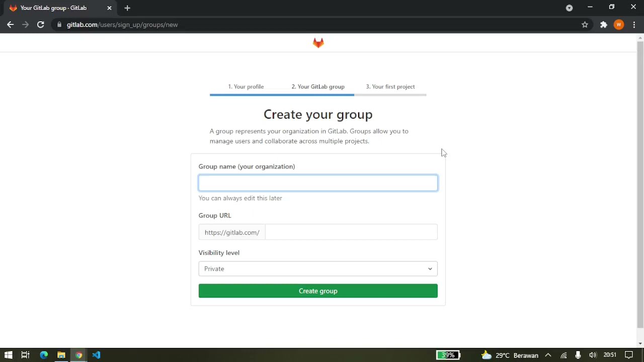This screenshot has height=362, width=644.
Task: Select step 3. Your first project
Action: tap(390, 86)
